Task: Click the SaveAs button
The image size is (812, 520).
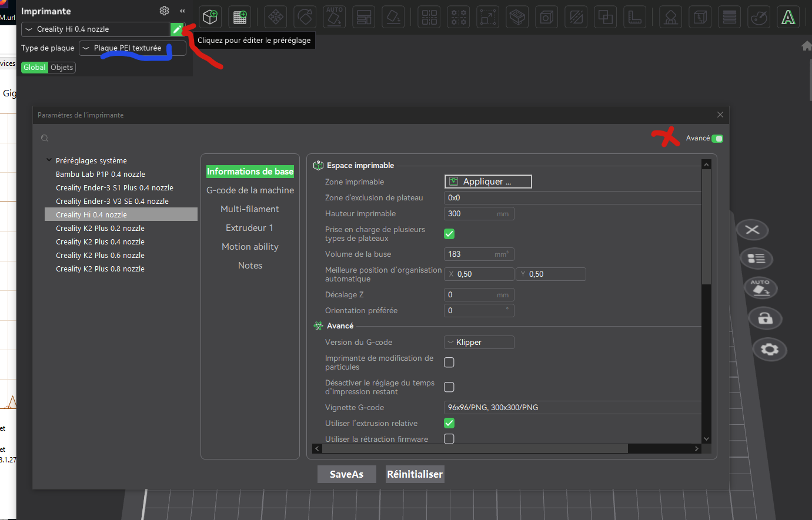Action: 346,474
